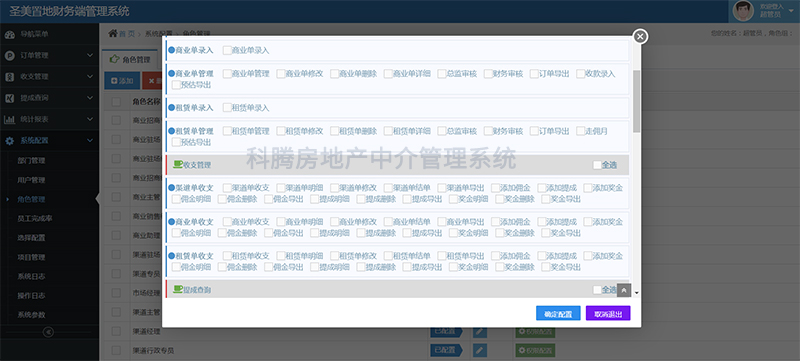Click the blue dot beside 租赁单收支 row
The image size is (800, 361).
tap(171, 255)
